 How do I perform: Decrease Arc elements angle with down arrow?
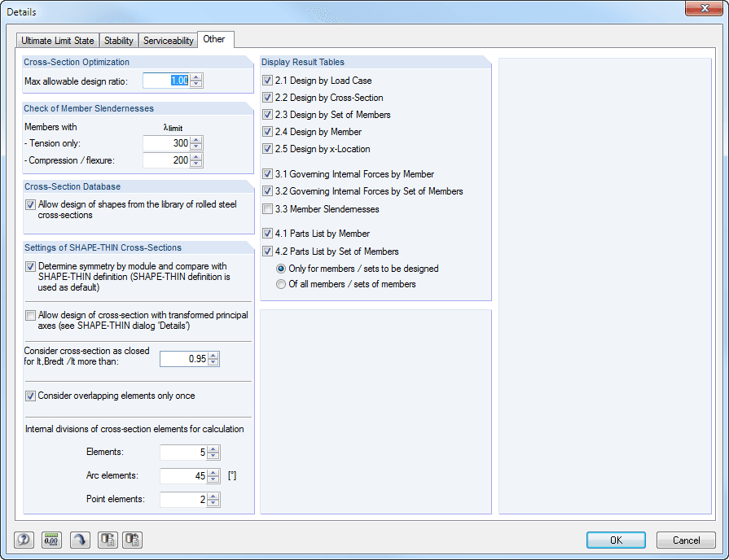point(213,479)
